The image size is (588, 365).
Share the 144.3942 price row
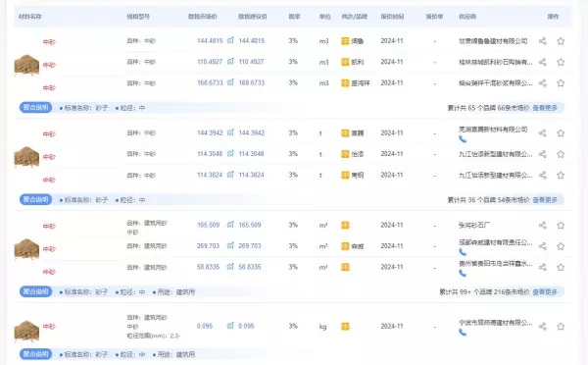pyautogui.click(x=542, y=132)
